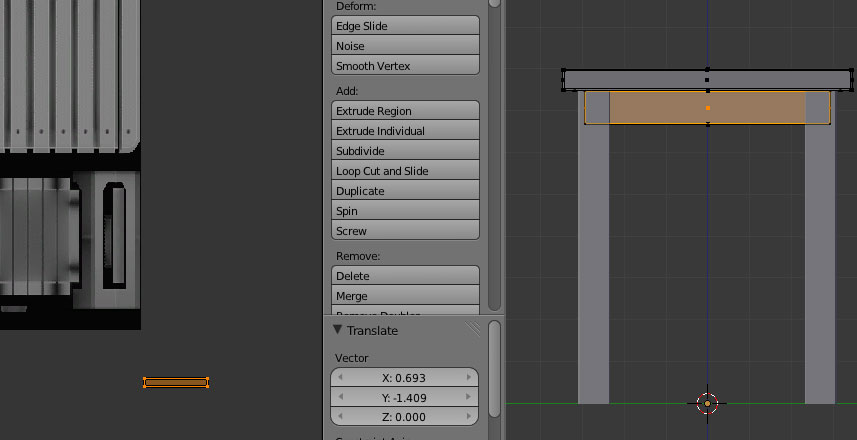Decrease Vector Y value with left arrow

[341, 397]
